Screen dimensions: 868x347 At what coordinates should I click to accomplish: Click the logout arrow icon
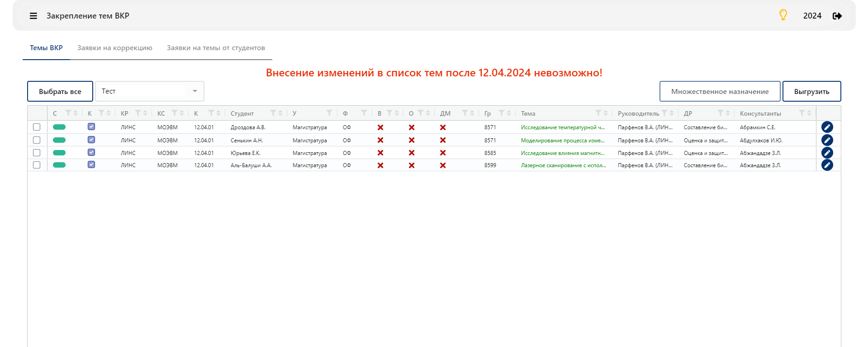click(837, 16)
